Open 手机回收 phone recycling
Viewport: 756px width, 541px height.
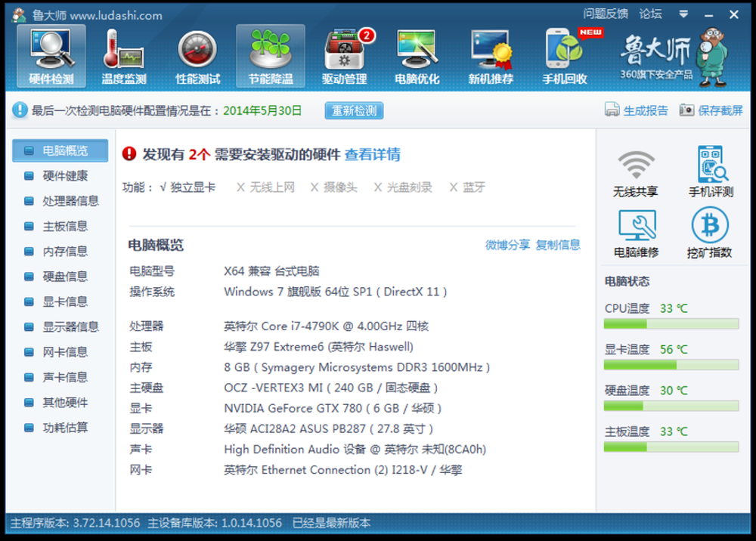(565, 57)
